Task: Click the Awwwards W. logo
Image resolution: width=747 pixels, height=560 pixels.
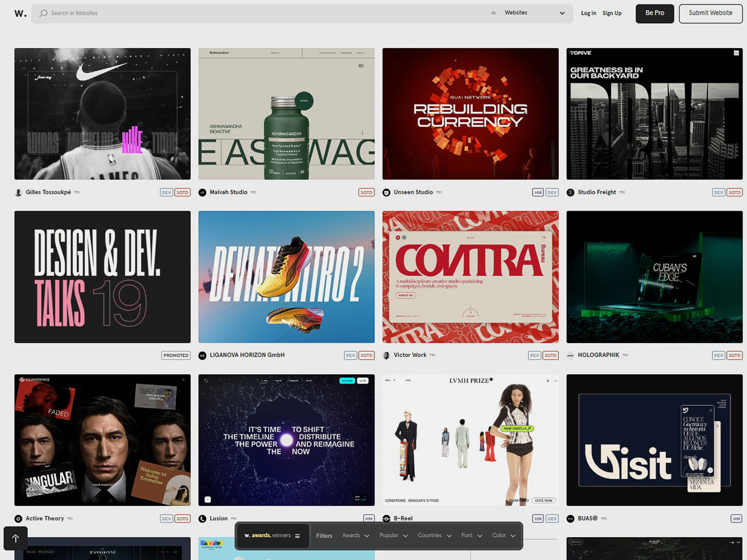Action: 20,13
